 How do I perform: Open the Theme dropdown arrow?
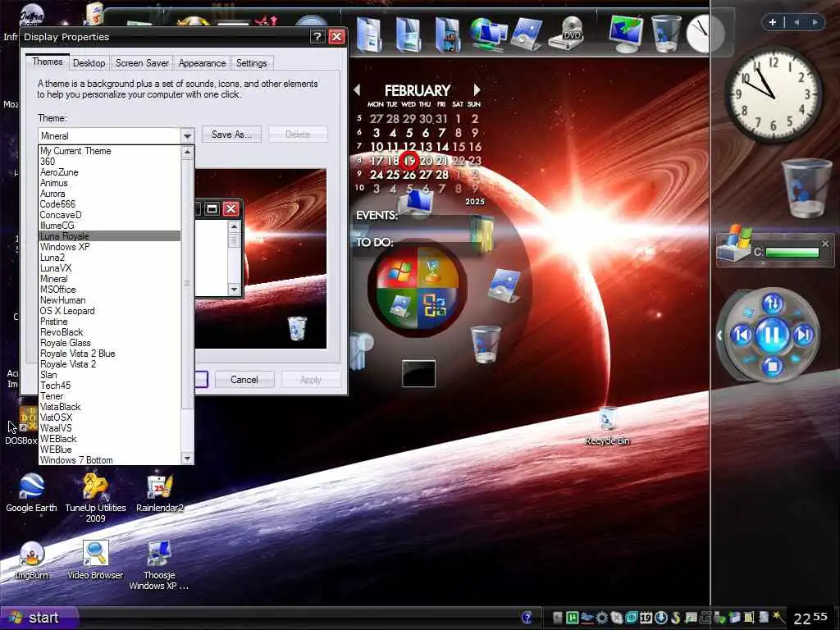tap(187, 135)
